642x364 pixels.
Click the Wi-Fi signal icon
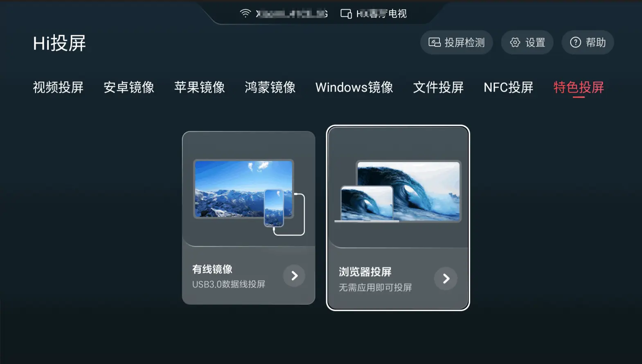(245, 13)
